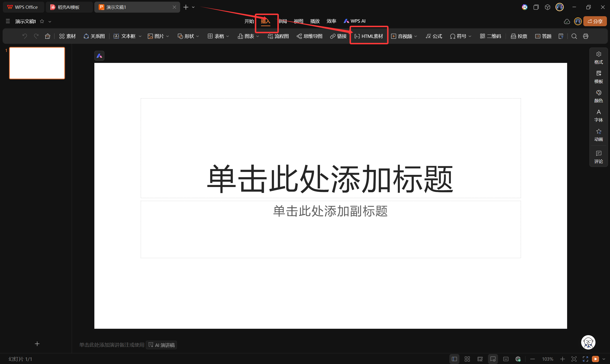Open the Color (颜色) side panel
Viewport: 610px width, 364px height.
[x=599, y=96]
